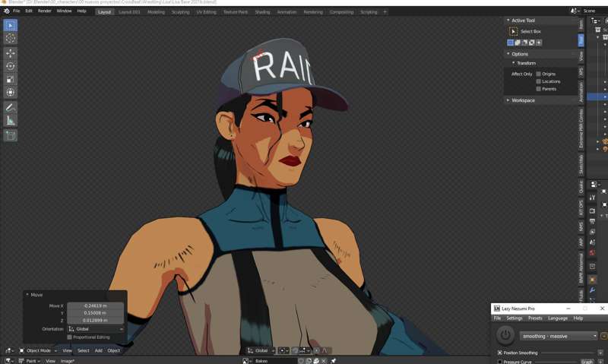Open the viewport Select menu

click(83, 351)
